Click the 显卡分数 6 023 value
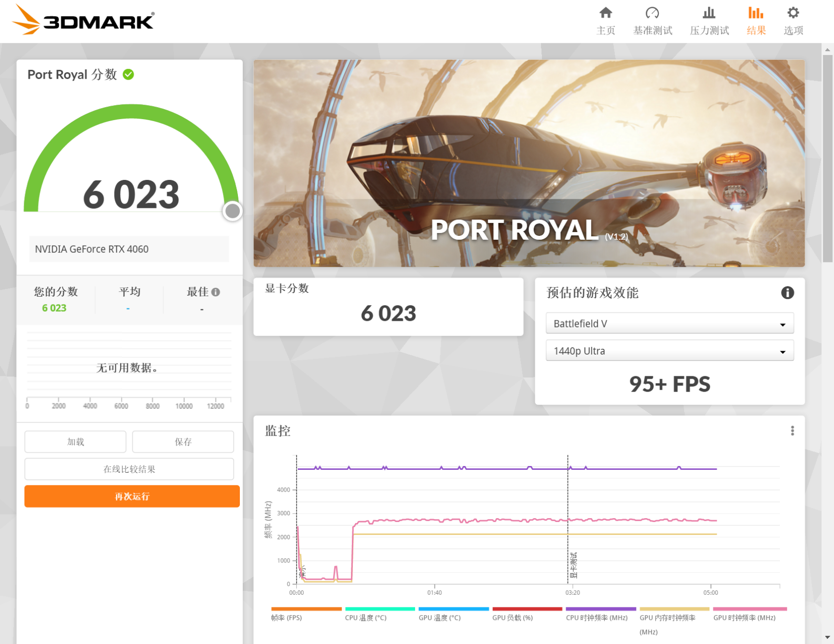Screen dimensions: 834x644 pos(389,314)
